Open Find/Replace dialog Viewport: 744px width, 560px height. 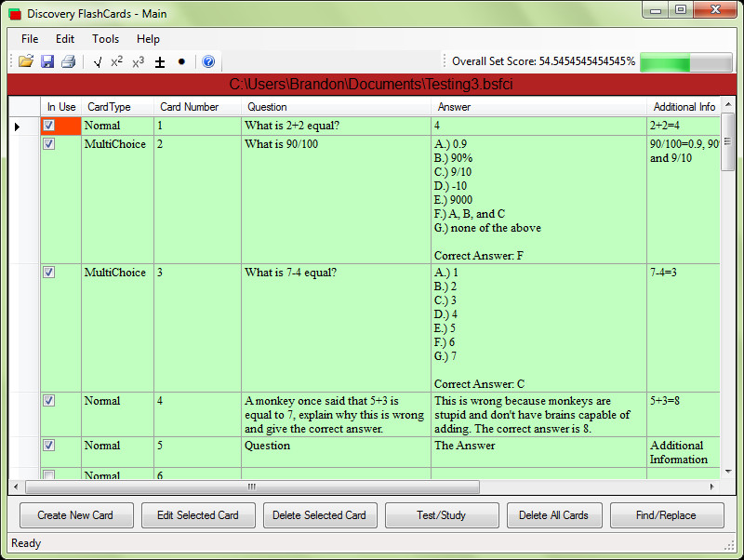pos(667,515)
